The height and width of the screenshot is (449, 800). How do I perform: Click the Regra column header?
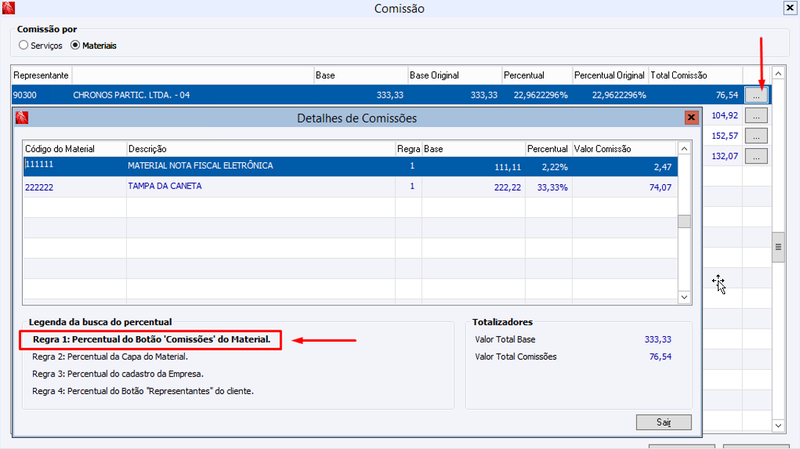[x=409, y=149]
